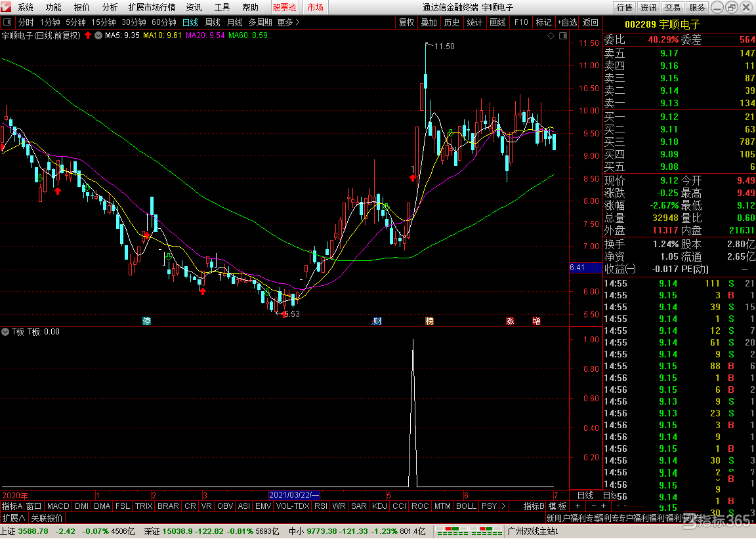Click the 统计 toolbar item
The image size is (756, 539).
pyautogui.click(x=474, y=22)
